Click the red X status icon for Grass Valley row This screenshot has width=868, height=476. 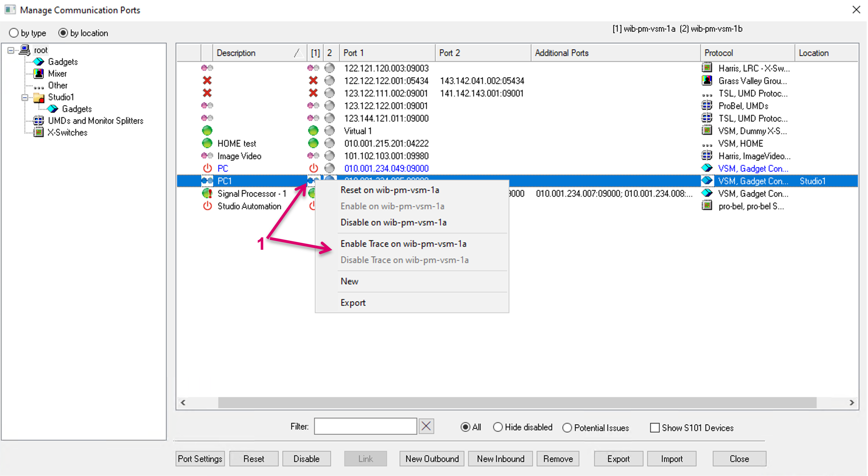coord(207,81)
